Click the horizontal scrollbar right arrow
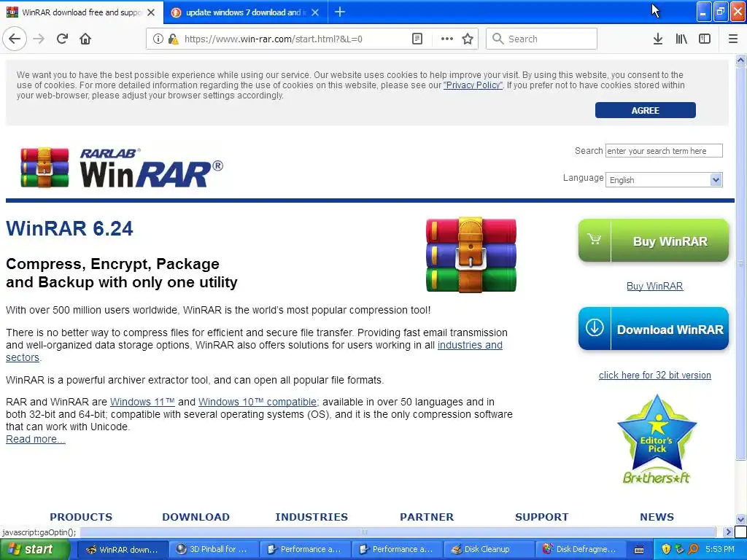 [728, 532]
